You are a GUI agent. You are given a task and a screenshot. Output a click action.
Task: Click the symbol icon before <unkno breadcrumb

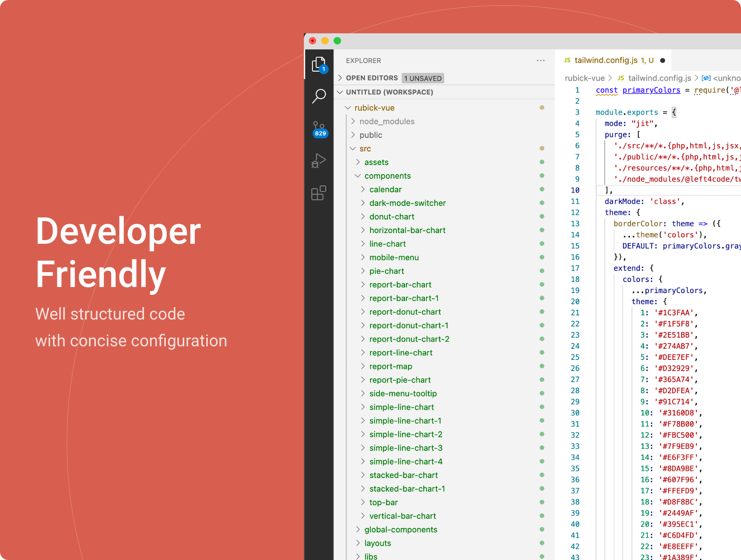tap(706, 78)
